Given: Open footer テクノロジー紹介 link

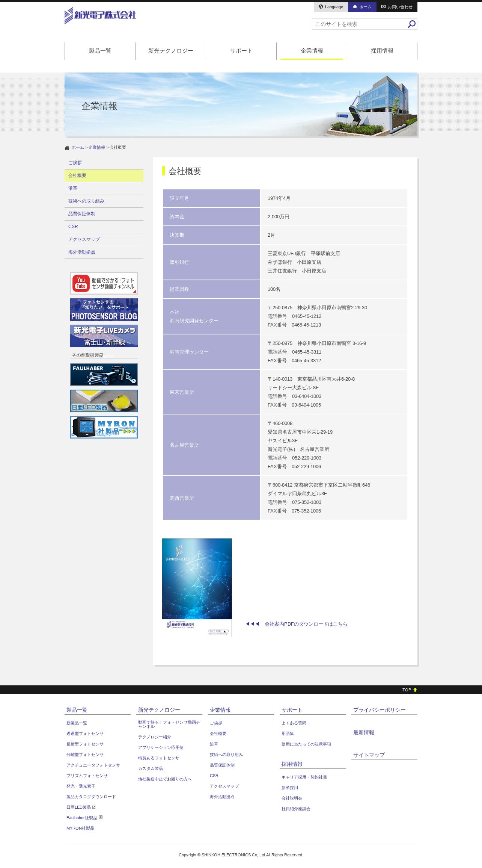Looking at the screenshot, I should (x=155, y=737).
